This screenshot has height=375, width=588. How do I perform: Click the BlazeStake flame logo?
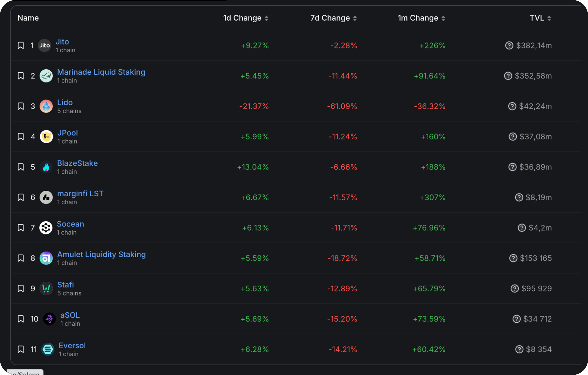click(46, 167)
